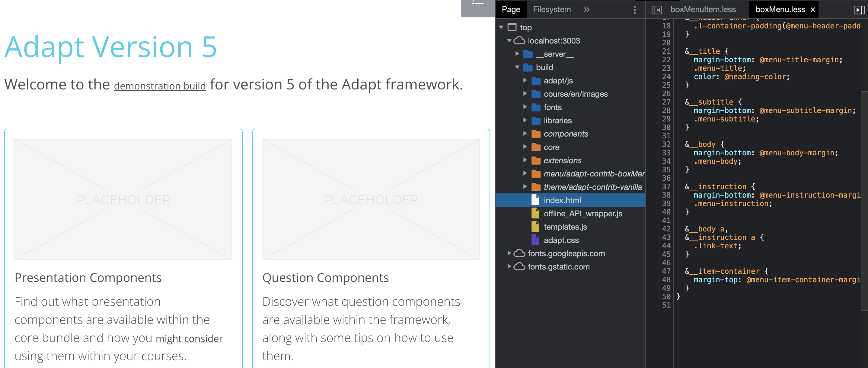The width and height of the screenshot is (868, 368).
Task: Open the hidden tabs via the double-chevron icon
Action: coord(587,9)
